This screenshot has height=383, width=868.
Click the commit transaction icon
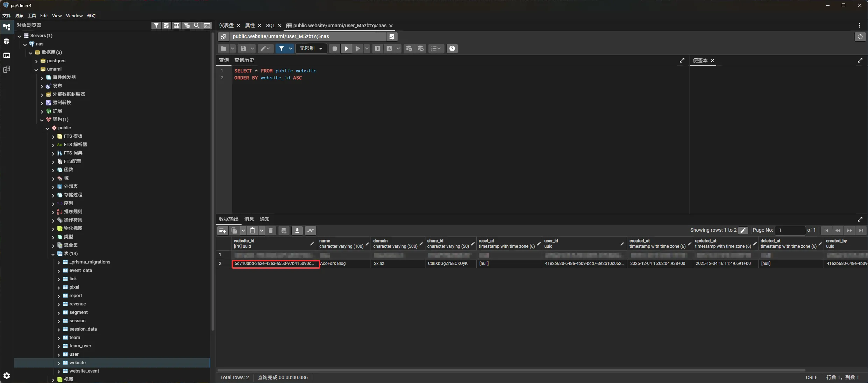coord(409,49)
